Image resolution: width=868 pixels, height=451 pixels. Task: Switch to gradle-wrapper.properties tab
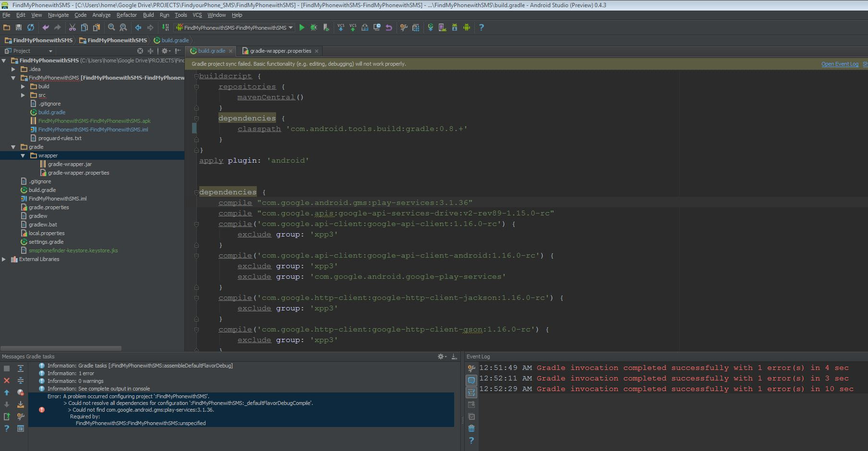tap(281, 51)
